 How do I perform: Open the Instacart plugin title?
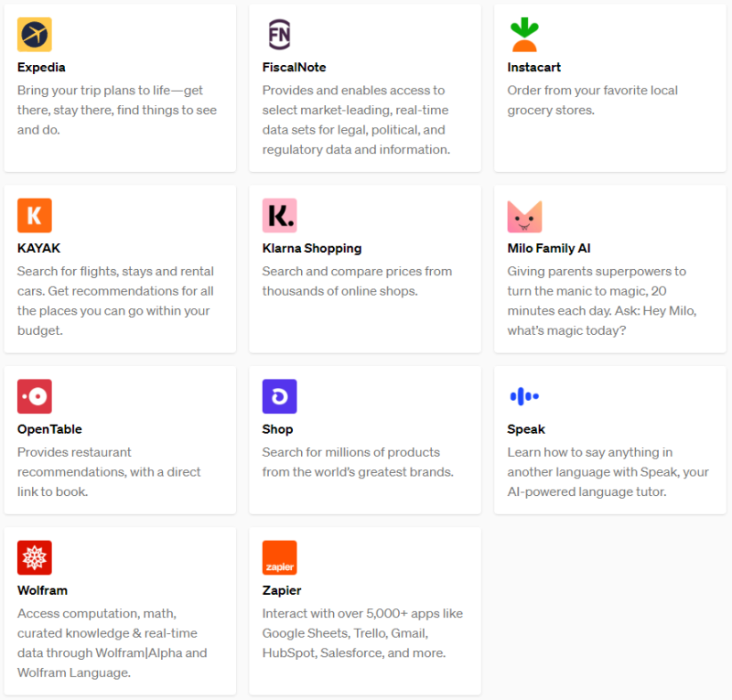click(533, 68)
